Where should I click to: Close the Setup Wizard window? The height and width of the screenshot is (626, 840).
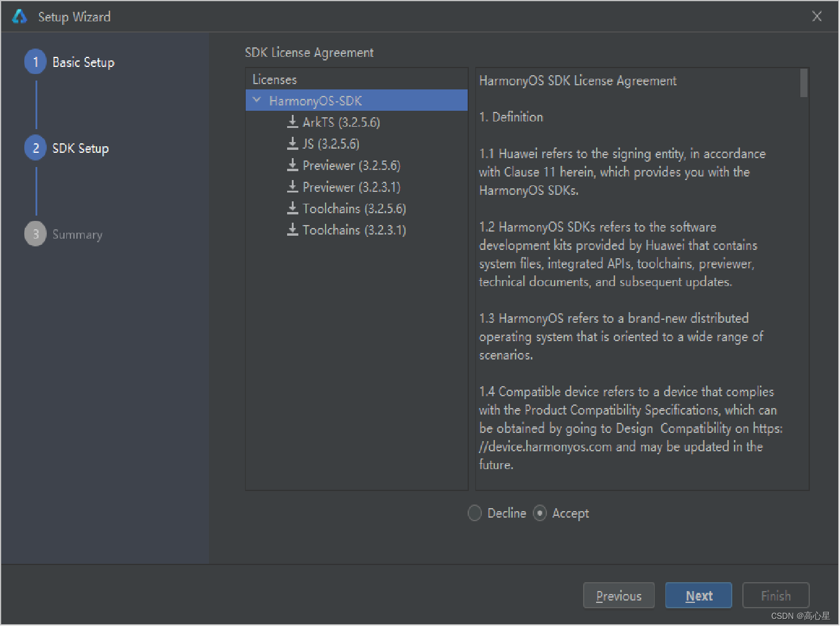[817, 17]
